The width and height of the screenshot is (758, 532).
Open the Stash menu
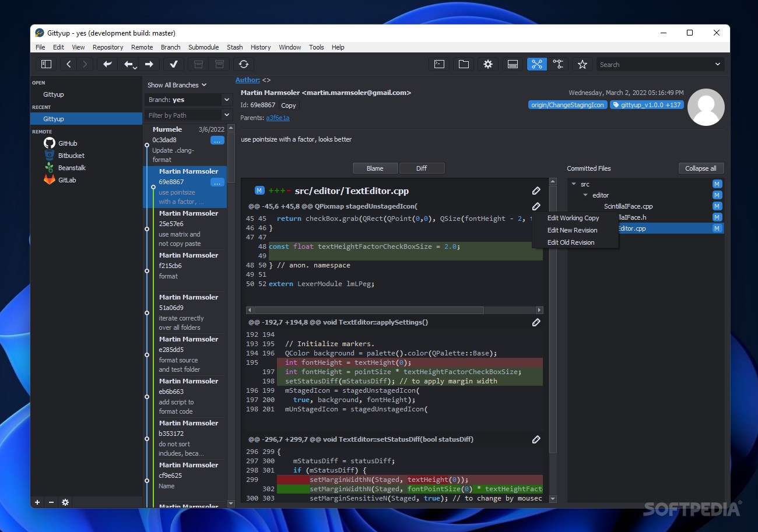[x=235, y=47]
